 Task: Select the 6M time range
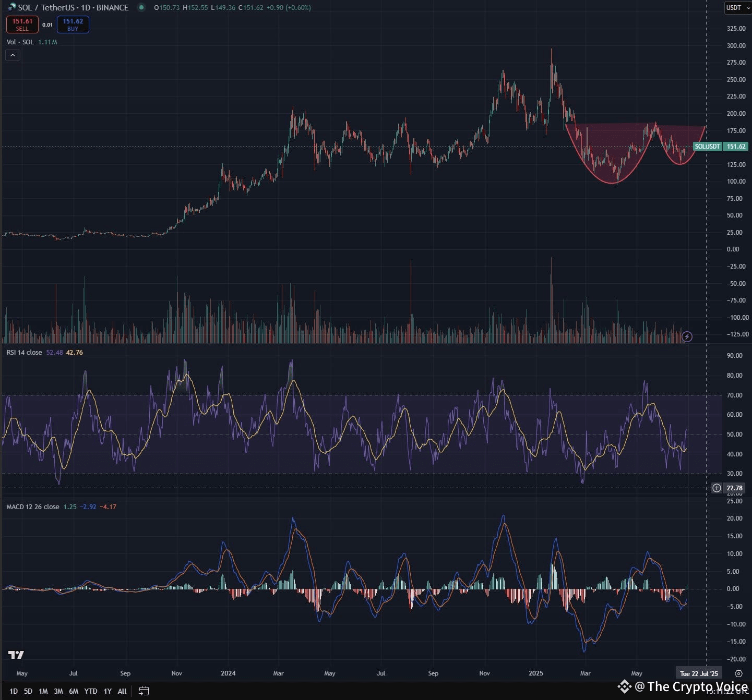click(74, 691)
